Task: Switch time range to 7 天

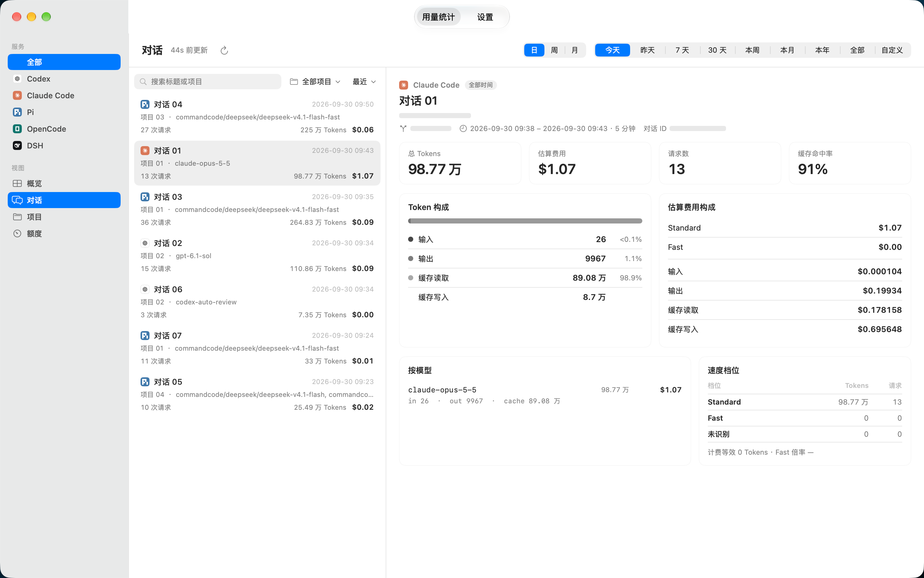Action: (682, 50)
